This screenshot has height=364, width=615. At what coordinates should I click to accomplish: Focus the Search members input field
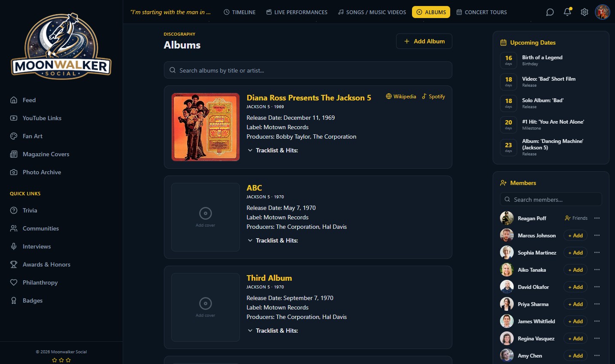(x=551, y=199)
